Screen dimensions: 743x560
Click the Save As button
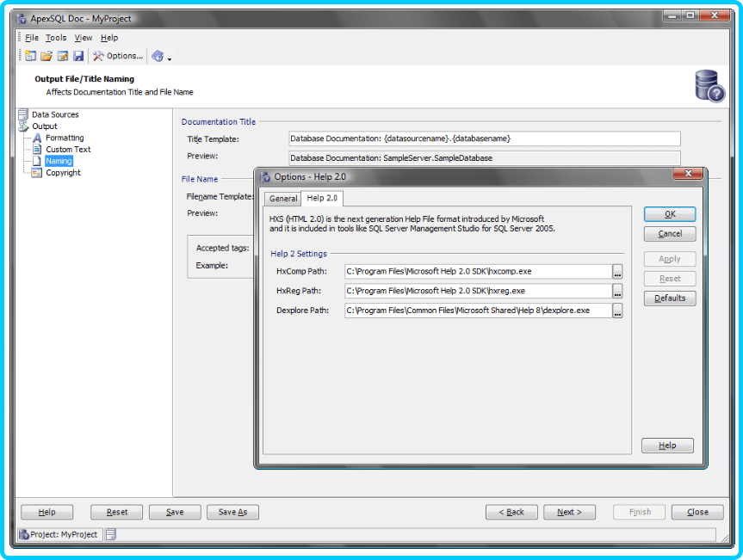[232, 512]
